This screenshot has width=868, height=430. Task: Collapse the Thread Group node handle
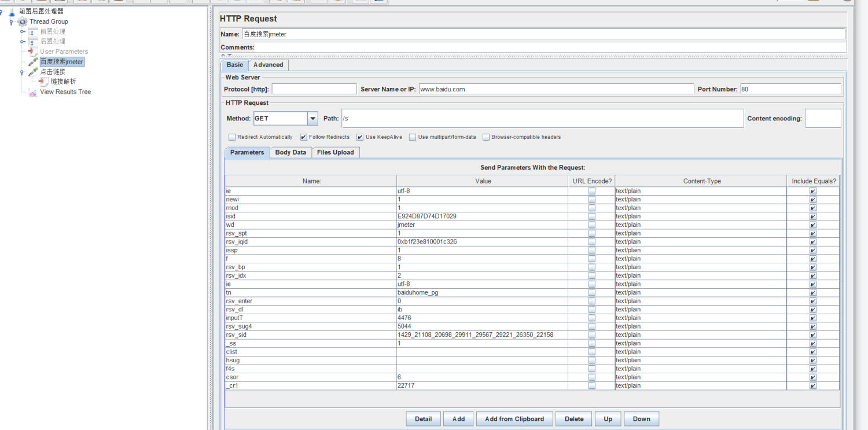pos(12,22)
